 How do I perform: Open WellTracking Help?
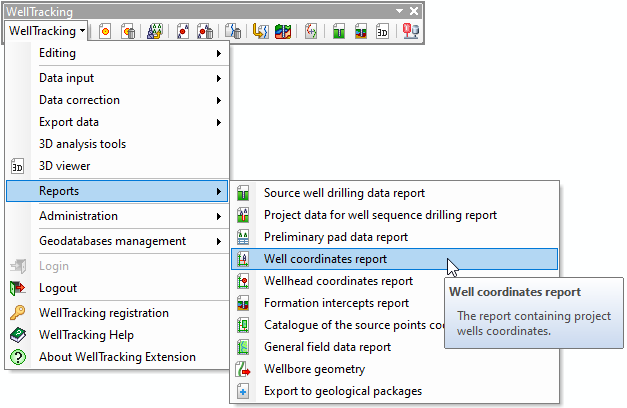[117, 335]
